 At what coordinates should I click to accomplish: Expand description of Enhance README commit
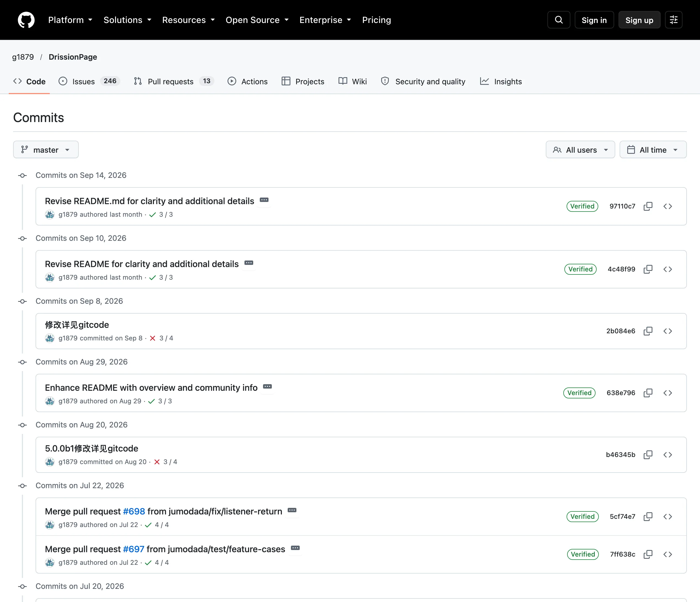click(268, 387)
